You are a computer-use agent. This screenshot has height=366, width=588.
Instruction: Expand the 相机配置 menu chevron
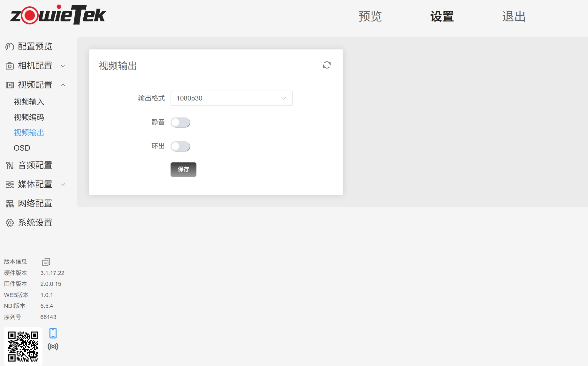(63, 66)
